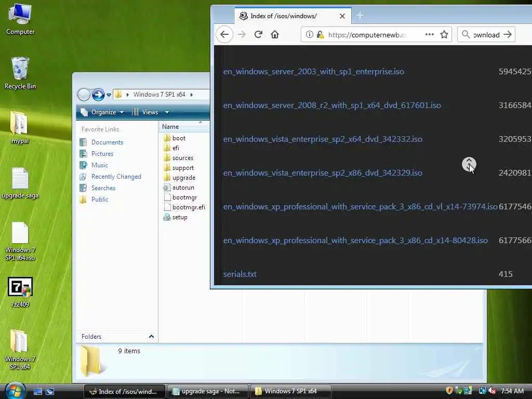The height and width of the screenshot is (399, 532).
Task: Open the upgrade folder in Explorer
Action: (x=179, y=178)
